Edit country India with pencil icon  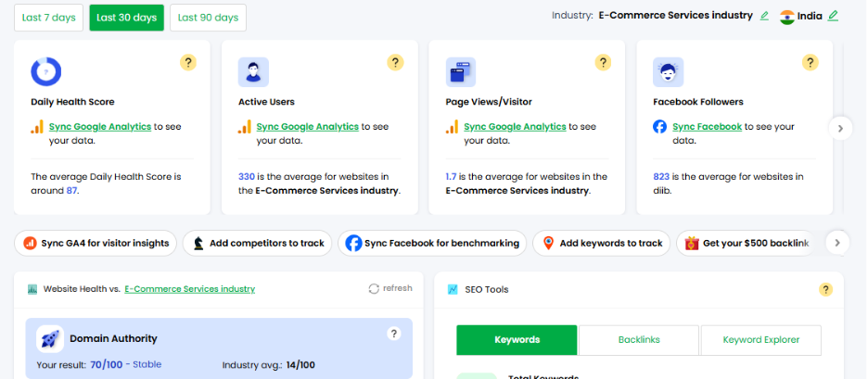[x=833, y=16]
